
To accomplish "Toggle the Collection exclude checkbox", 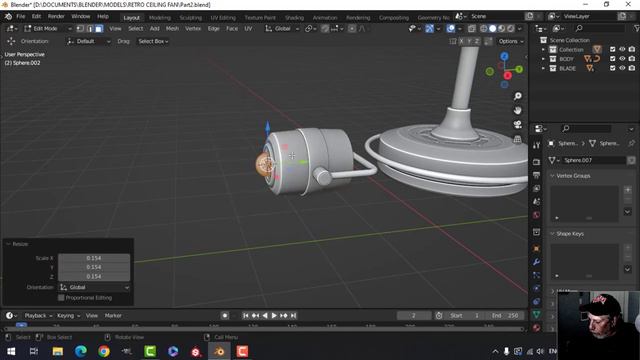I will (612, 49).
